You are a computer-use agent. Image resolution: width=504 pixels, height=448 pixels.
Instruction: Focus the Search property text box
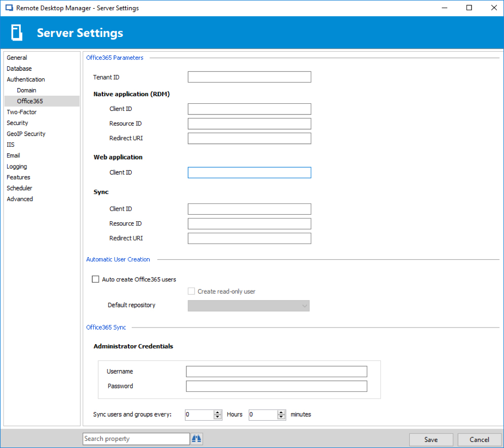click(136, 439)
